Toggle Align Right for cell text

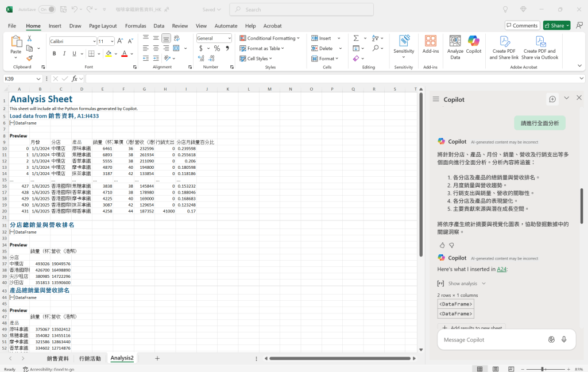point(166,48)
